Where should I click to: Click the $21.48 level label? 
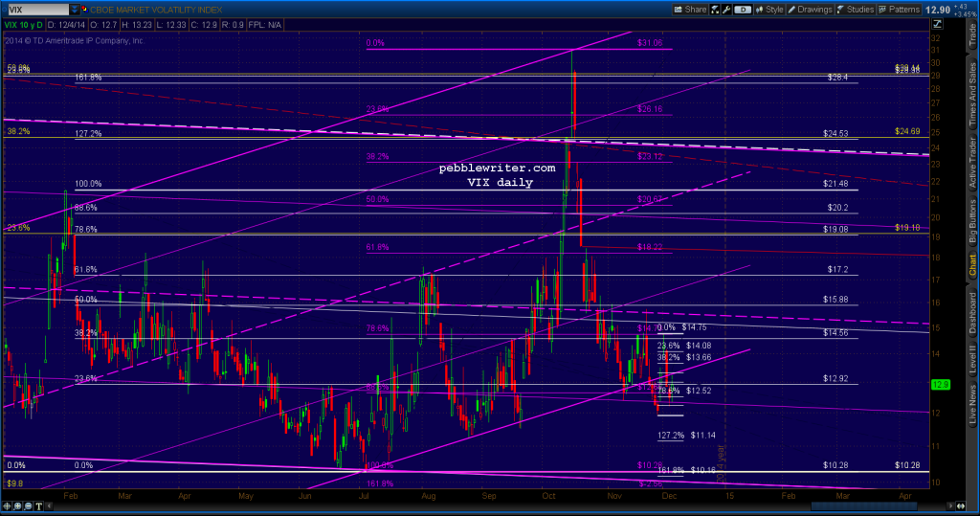[x=835, y=184]
